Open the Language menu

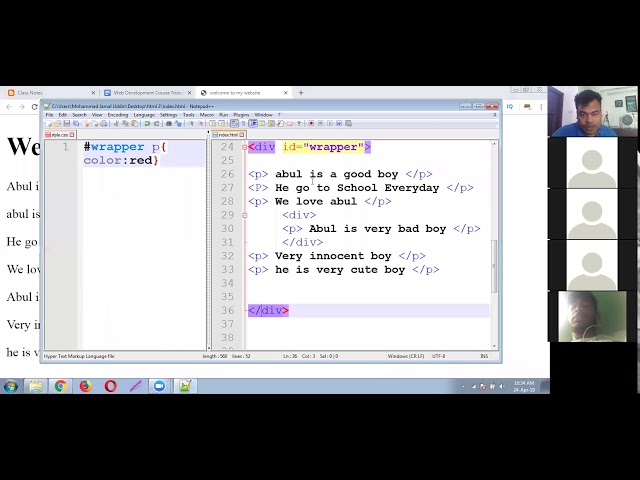144,115
